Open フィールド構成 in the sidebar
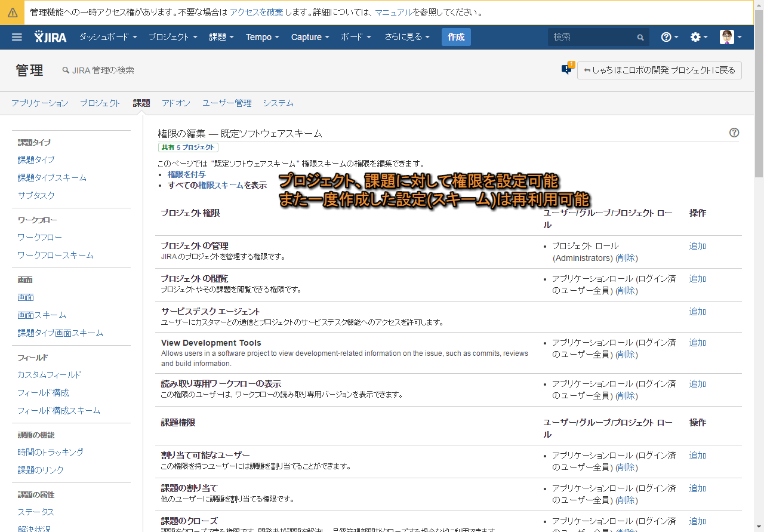This screenshot has height=532, width=764. tap(43, 392)
